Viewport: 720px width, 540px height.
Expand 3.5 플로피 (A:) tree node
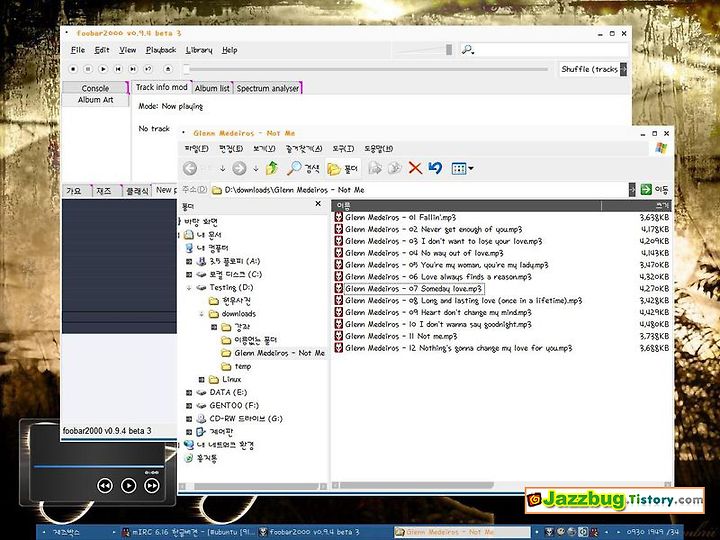point(189,261)
